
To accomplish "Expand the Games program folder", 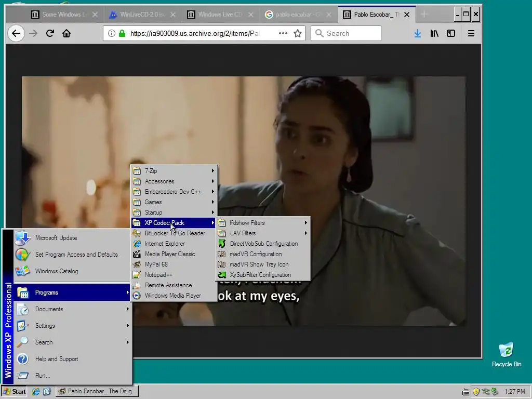I will [174, 202].
